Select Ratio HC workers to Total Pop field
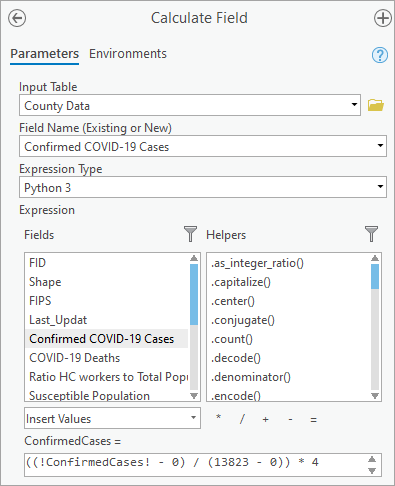395x486 pixels. pyautogui.click(x=107, y=377)
